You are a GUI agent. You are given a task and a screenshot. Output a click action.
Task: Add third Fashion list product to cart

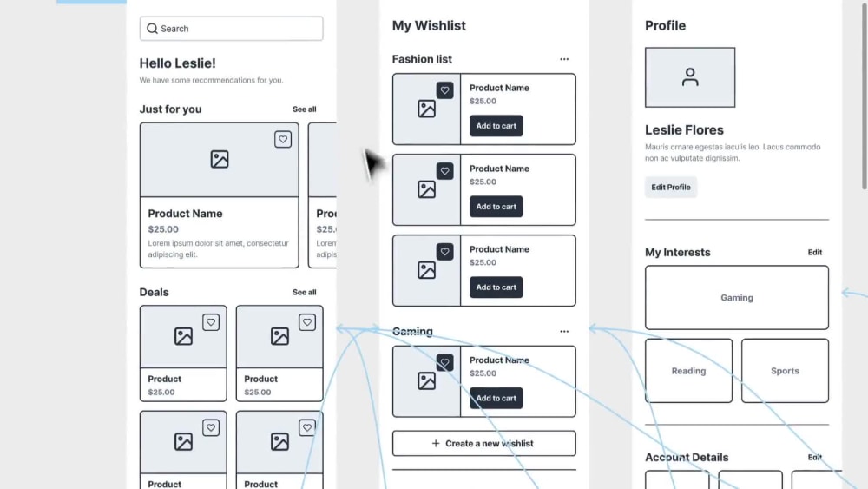[496, 287]
